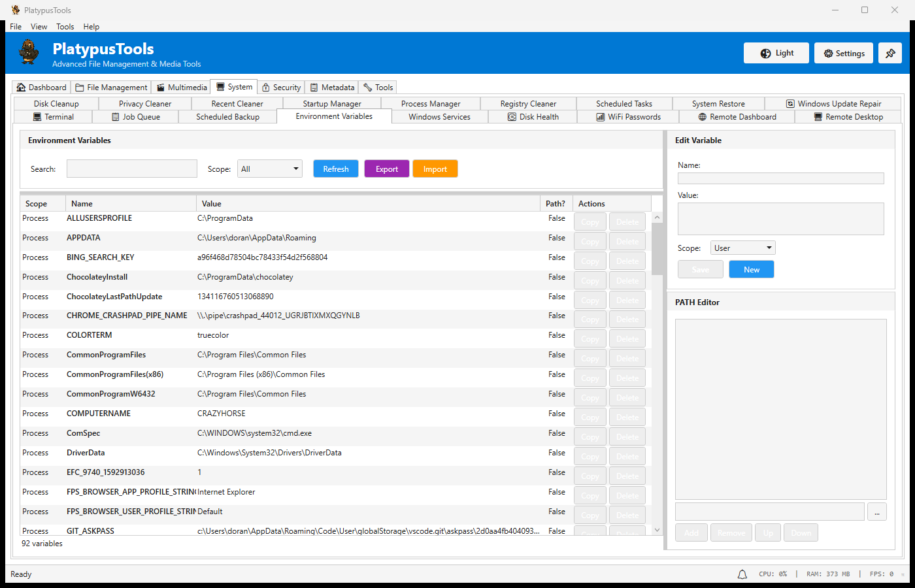Switch to the Security main tab
The image size is (915, 588).
point(281,88)
